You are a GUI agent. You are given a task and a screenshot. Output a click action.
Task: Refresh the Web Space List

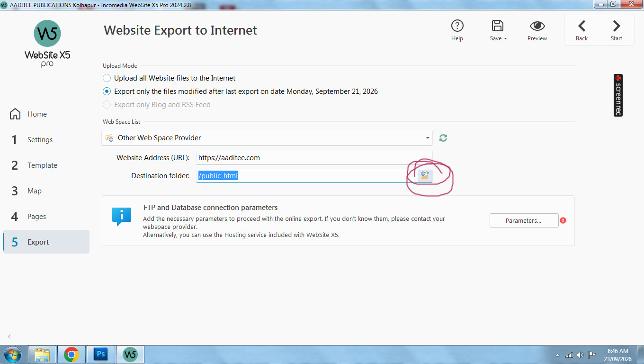443,138
